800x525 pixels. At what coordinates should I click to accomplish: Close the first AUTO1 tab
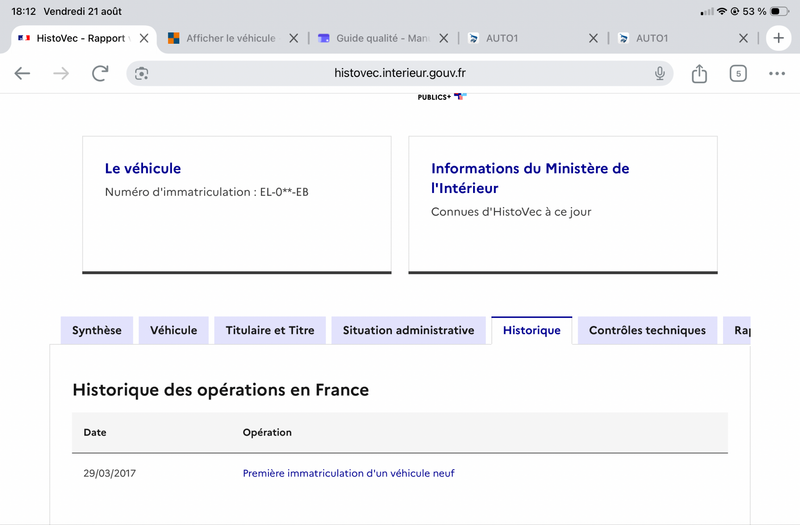coord(593,38)
